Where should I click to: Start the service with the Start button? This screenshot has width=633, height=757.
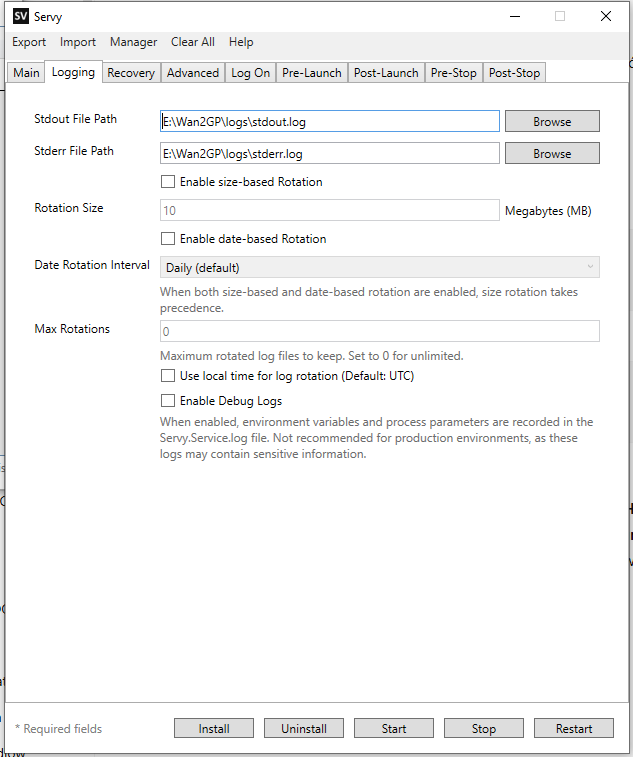[x=394, y=728]
